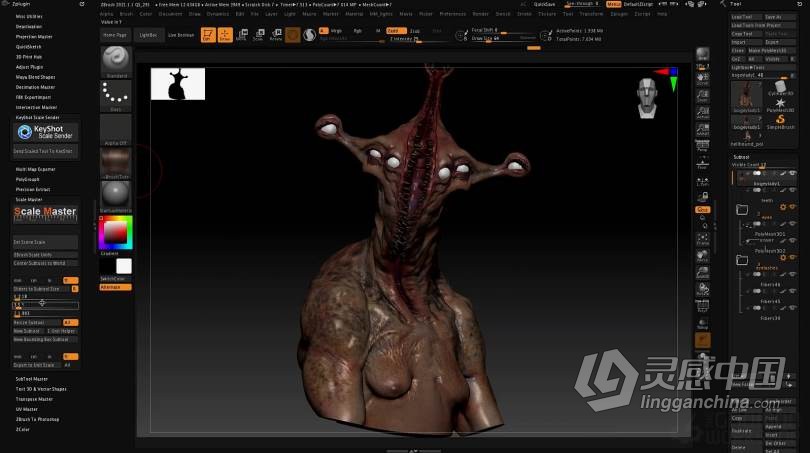
Task: Toggle Persp perspective view icon
Action: 703,146
